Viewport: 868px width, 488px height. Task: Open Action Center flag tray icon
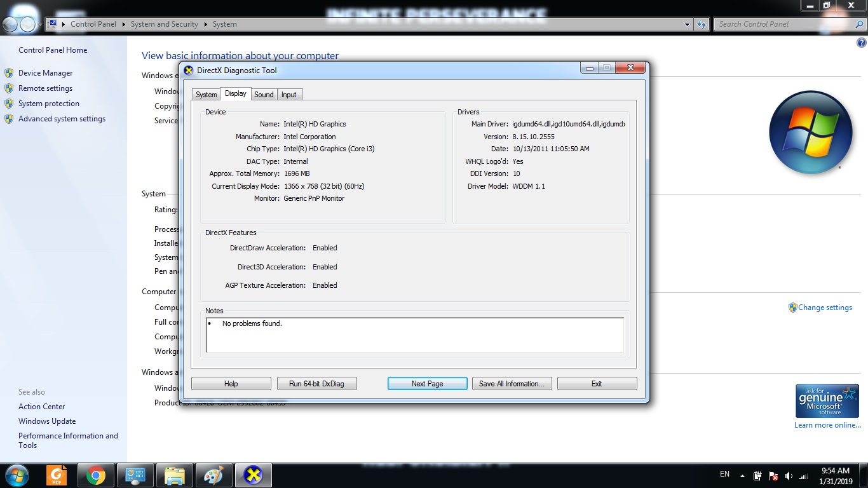pos(773,475)
